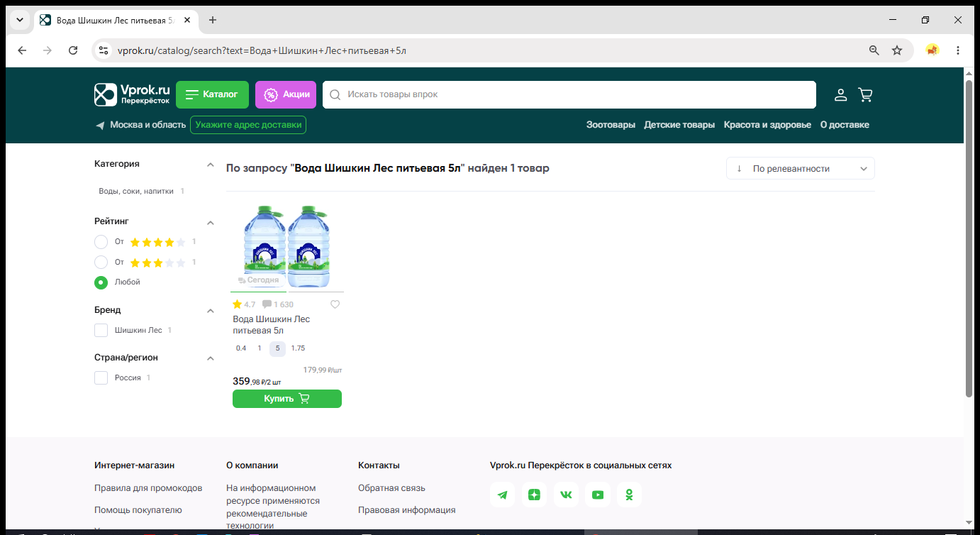
Task: Open the browser zoom magnifier icon
Action: (874, 50)
